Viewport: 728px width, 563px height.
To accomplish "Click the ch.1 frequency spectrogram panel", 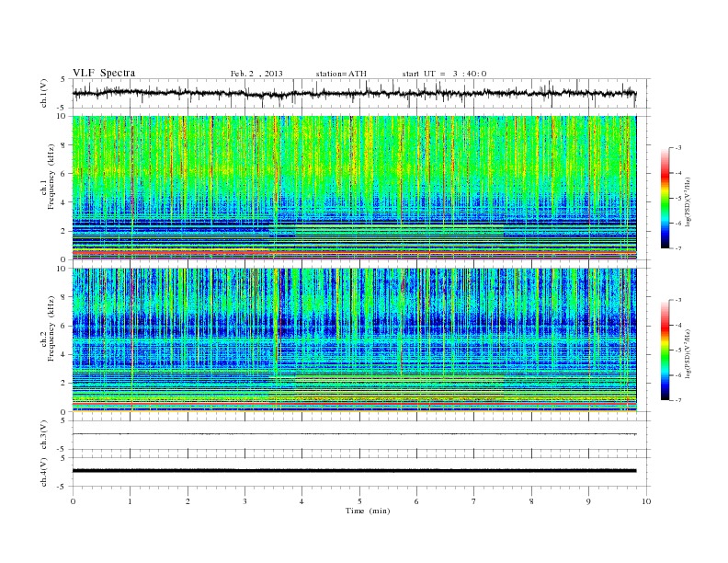I will click(x=354, y=188).
